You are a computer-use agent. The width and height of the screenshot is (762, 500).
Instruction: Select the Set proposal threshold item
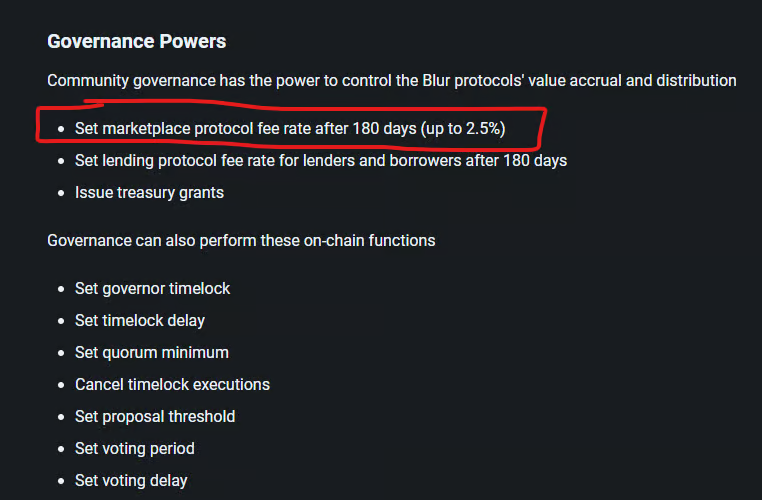pos(155,416)
